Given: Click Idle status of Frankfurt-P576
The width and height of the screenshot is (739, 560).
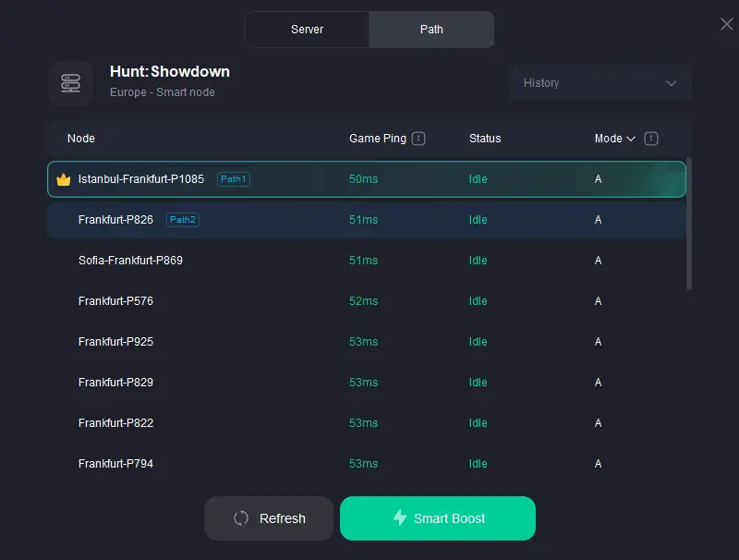Looking at the screenshot, I should tap(478, 300).
